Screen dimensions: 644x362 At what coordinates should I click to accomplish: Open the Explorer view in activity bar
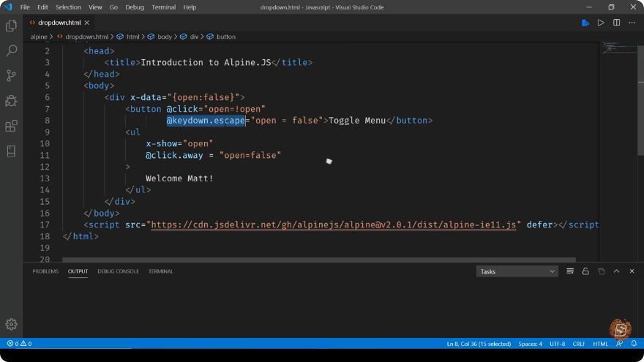click(11, 26)
